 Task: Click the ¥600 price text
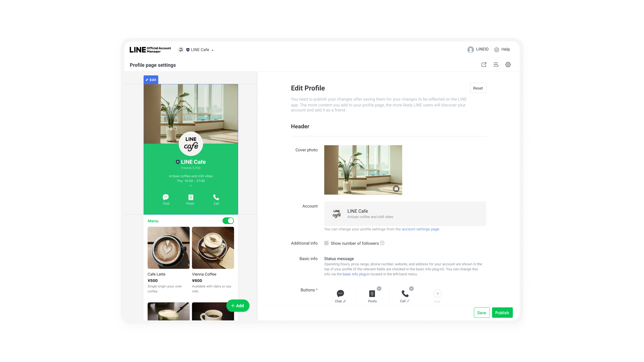[197, 280]
